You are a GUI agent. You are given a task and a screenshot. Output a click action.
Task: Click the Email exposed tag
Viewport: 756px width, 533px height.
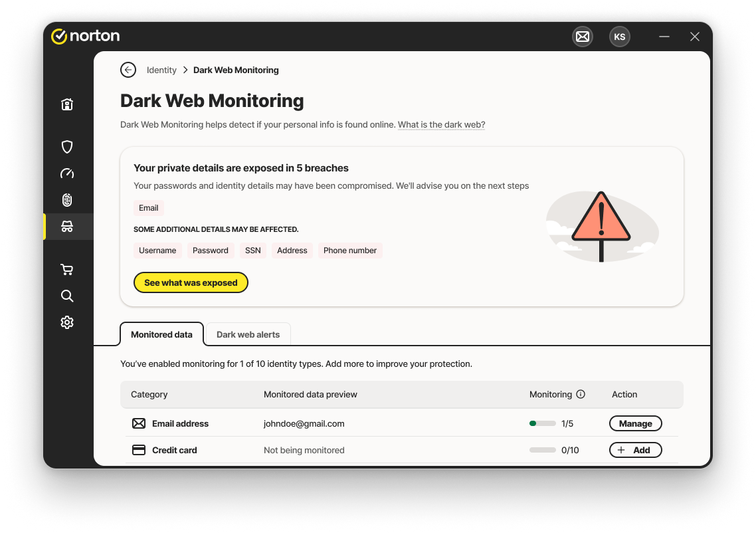click(x=149, y=208)
